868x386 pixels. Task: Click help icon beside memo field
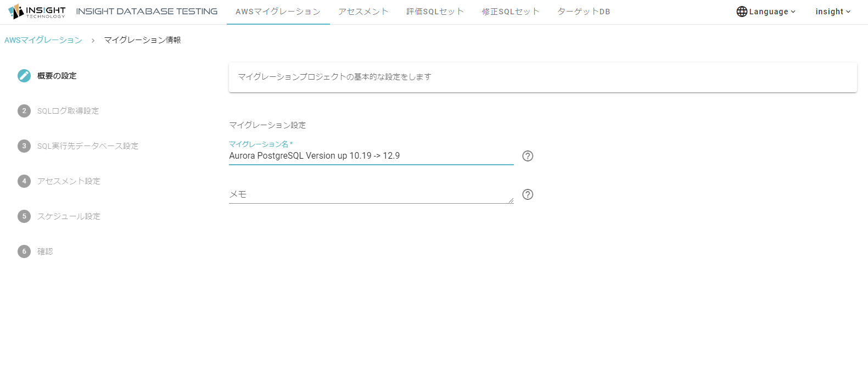(528, 194)
